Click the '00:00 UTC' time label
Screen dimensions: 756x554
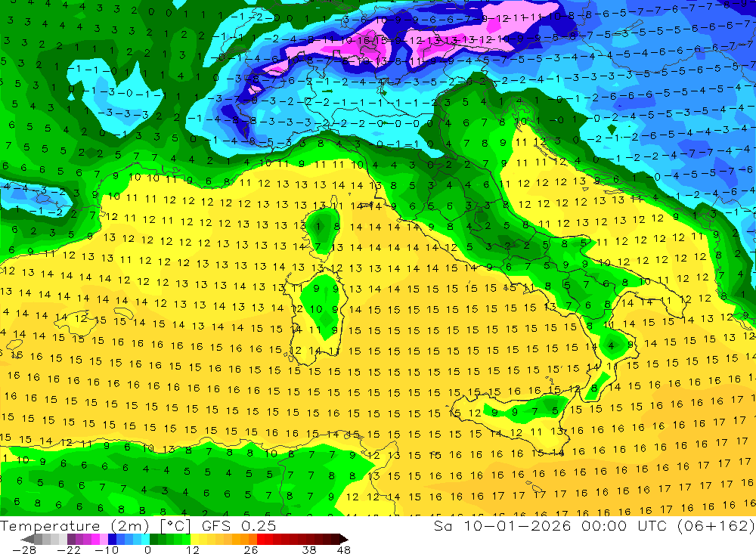click(624, 525)
